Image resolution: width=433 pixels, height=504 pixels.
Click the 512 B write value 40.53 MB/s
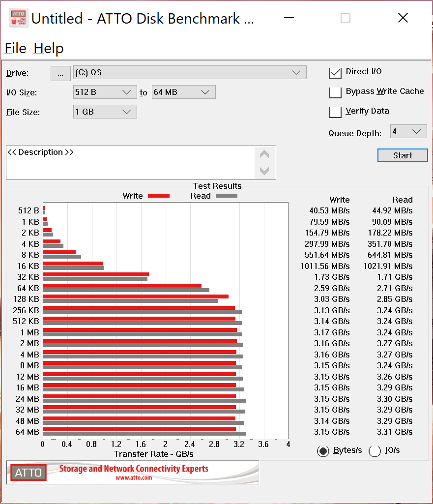click(x=329, y=210)
